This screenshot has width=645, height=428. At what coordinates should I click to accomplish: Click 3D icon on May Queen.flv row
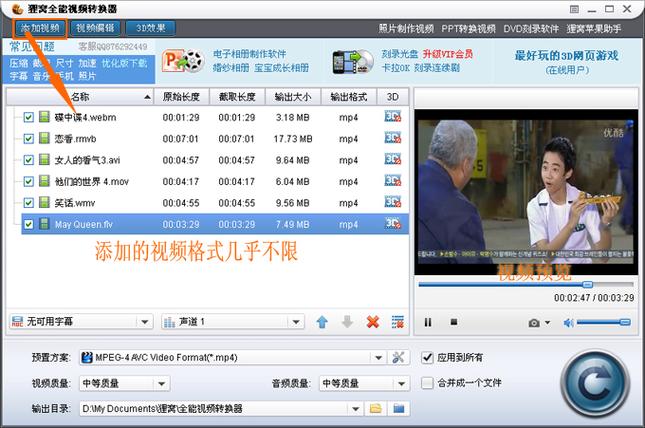[393, 225]
